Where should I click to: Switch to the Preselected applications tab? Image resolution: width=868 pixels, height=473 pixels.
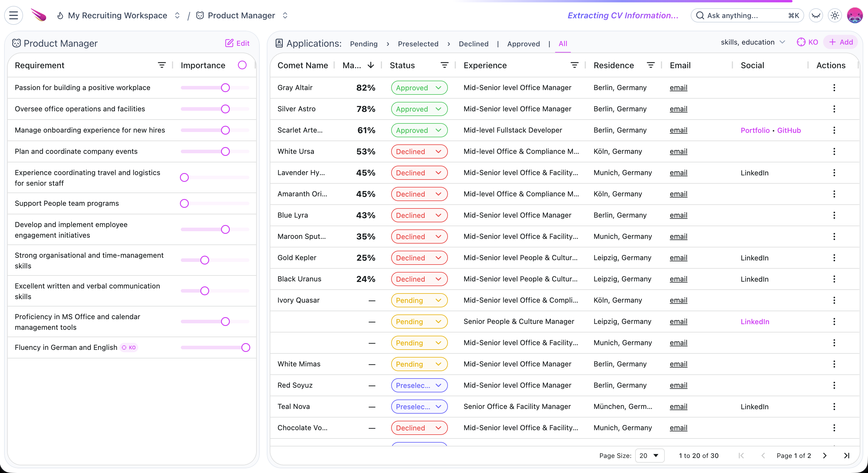coord(418,44)
